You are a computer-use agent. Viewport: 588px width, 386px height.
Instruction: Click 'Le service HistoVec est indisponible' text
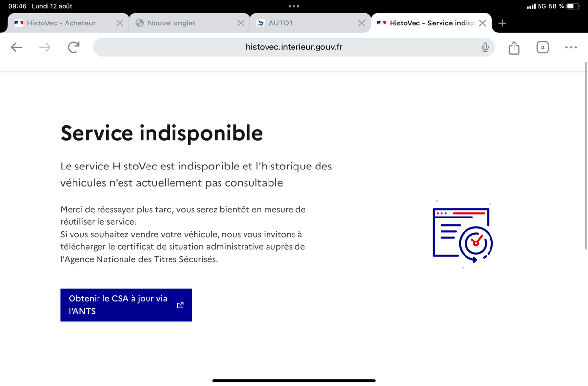click(150, 166)
